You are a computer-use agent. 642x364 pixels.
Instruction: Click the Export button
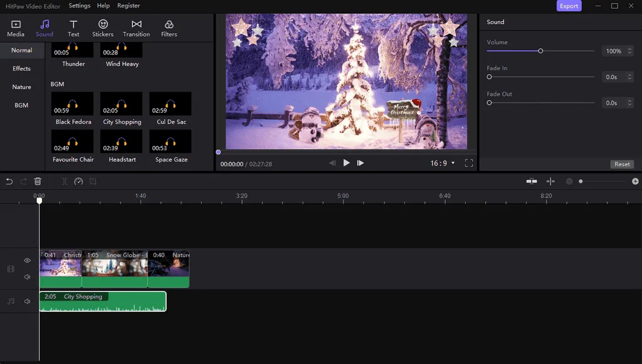[x=569, y=6]
